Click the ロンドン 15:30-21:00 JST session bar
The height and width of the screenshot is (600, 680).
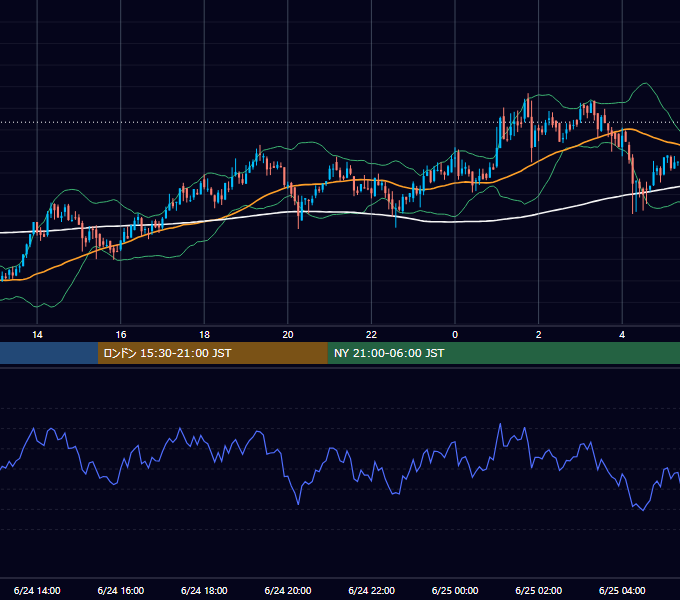click(x=212, y=353)
